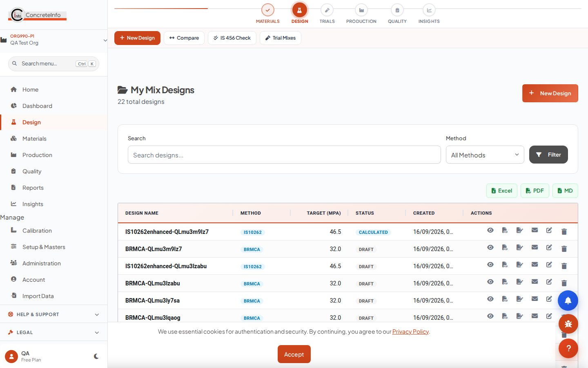Delete the BRMCA-QLmu3m9lz7 design

point(564,249)
